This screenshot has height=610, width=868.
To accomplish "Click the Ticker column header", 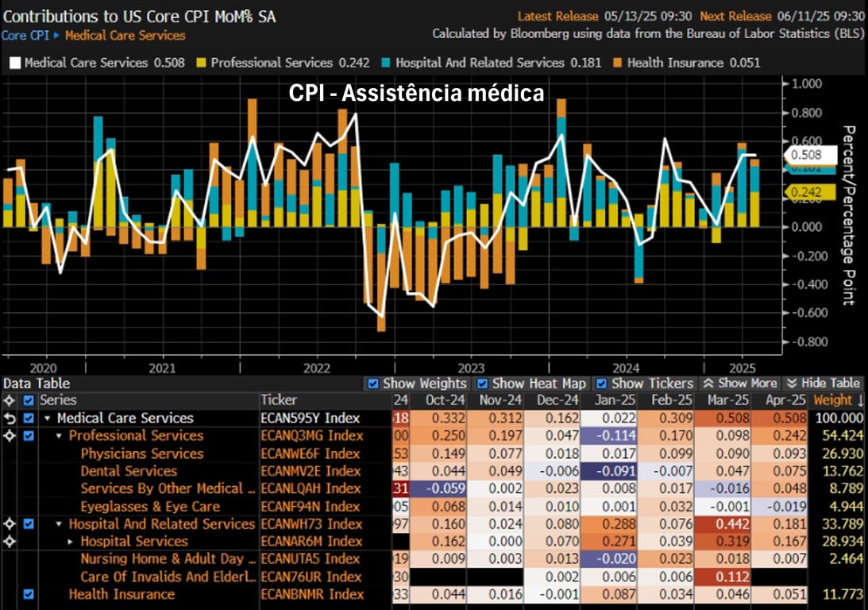I will [x=279, y=400].
